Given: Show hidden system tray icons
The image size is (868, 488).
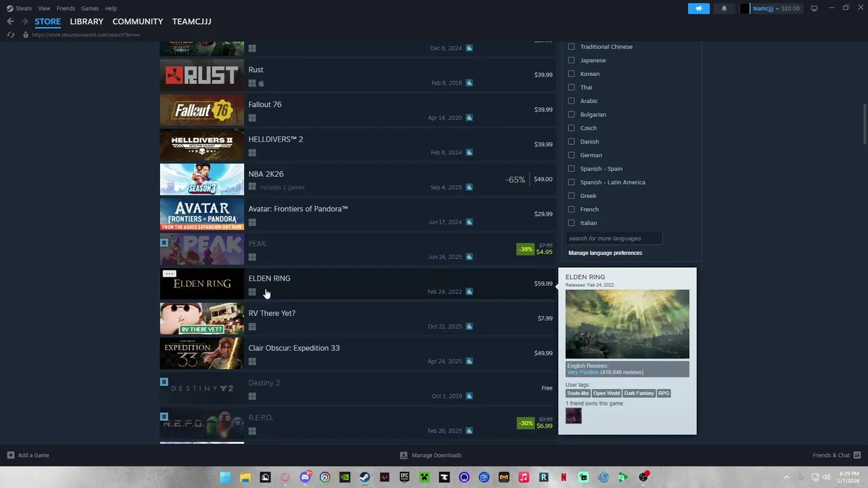Looking at the screenshot, I should pyautogui.click(x=787, y=477).
